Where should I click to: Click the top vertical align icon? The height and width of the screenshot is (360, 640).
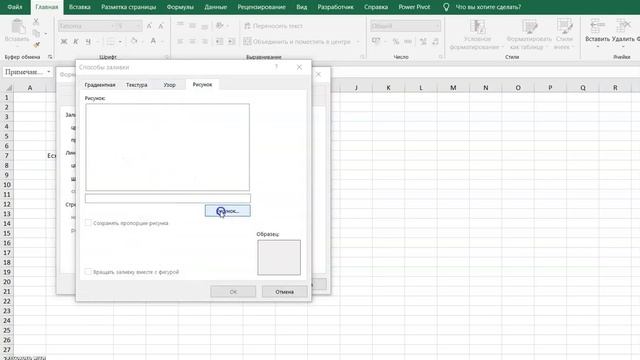[x=180, y=25]
